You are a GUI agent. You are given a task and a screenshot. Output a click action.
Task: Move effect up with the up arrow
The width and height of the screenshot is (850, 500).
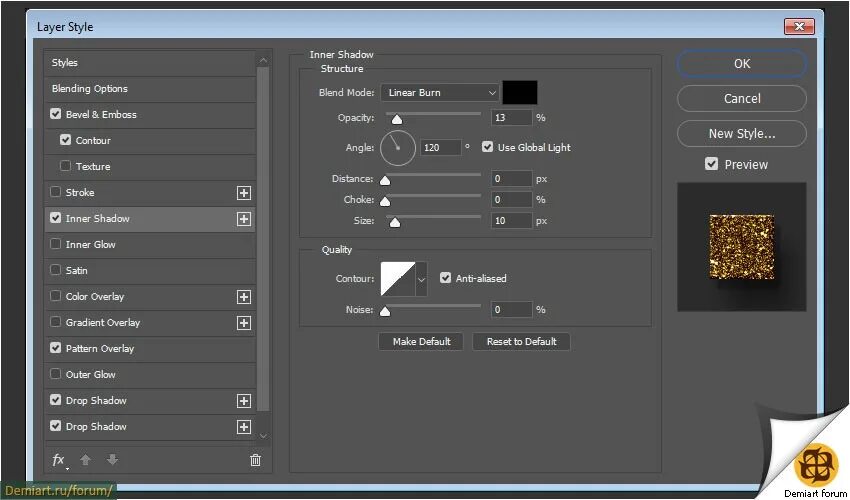(x=86, y=460)
